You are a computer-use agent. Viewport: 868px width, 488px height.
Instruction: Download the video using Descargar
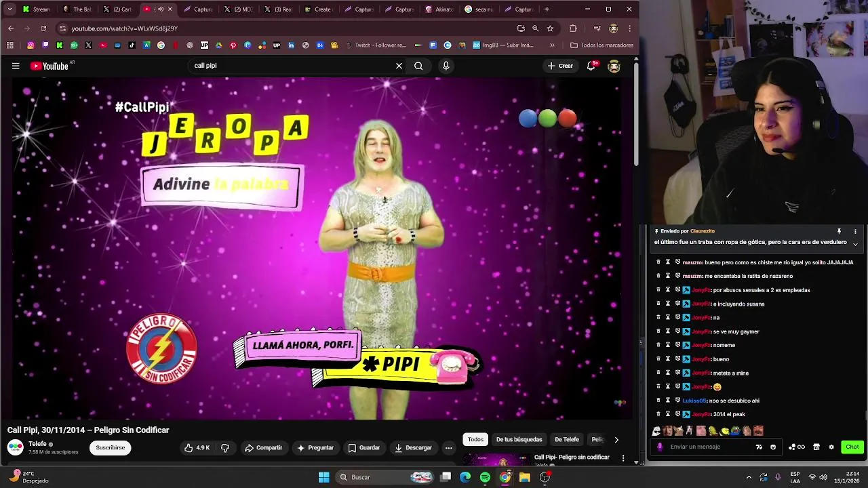click(x=413, y=448)
